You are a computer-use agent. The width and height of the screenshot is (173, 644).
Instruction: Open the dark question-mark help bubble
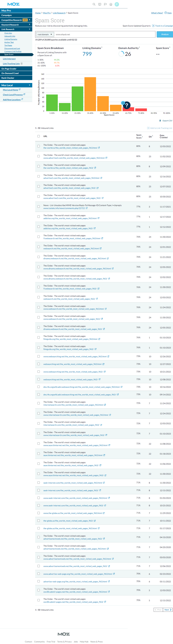(x=127, y=106)
